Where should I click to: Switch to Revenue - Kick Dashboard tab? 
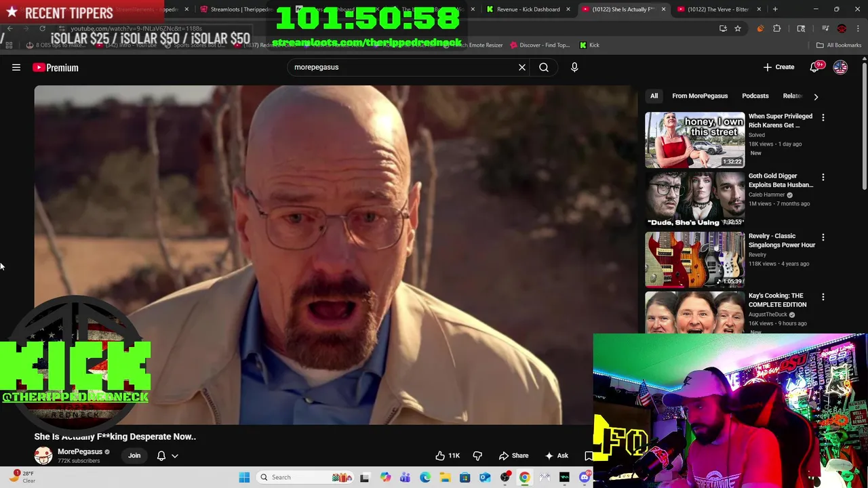tap(528, 9)
